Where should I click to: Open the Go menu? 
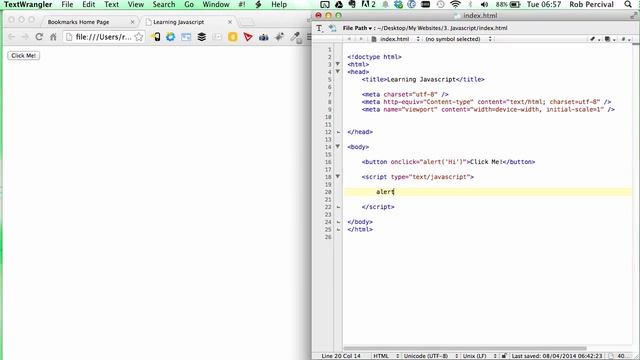(189, 4)
